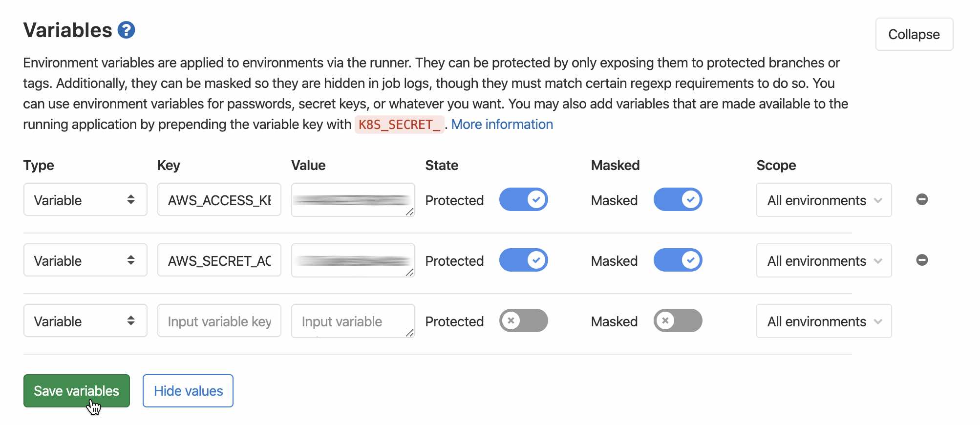980x425 pixels.
Task: Open the More information link
Action: 502,125
